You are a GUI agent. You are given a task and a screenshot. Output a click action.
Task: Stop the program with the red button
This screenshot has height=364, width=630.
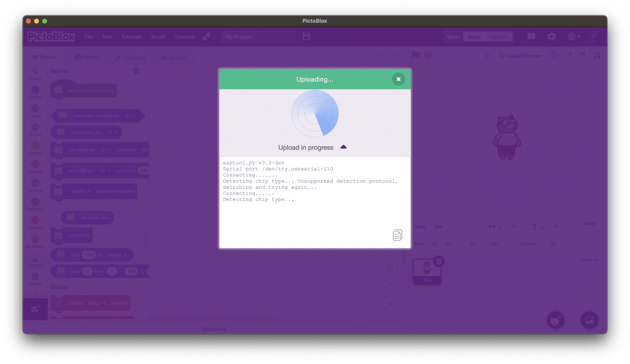click(x=429, y=55)
